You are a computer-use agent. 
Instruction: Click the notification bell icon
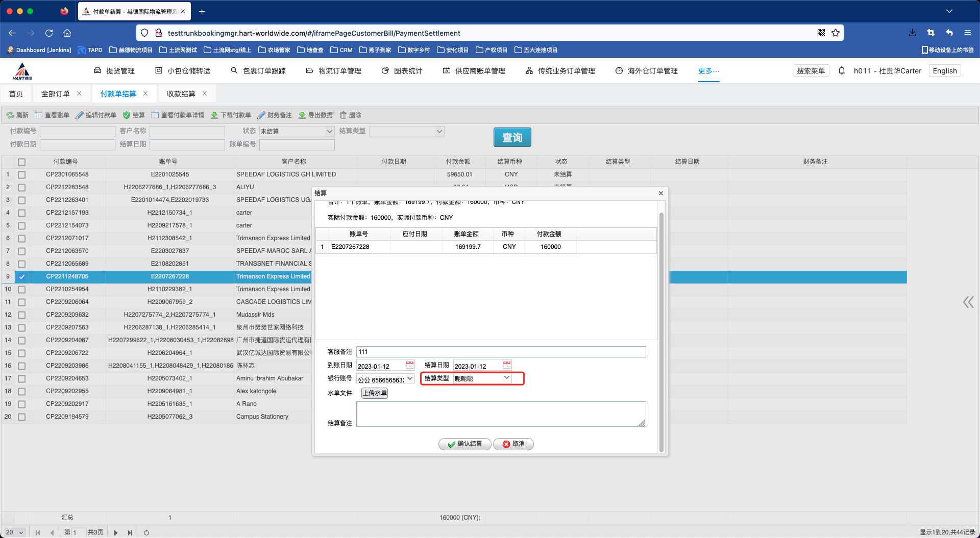pos(841,70)
